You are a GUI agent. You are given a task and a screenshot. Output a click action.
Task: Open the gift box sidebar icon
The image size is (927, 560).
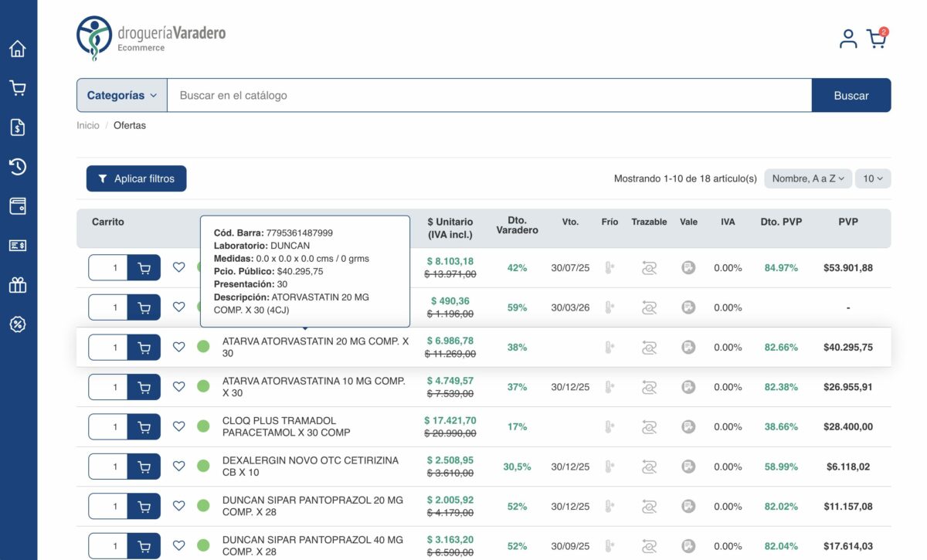click(18, 285)
